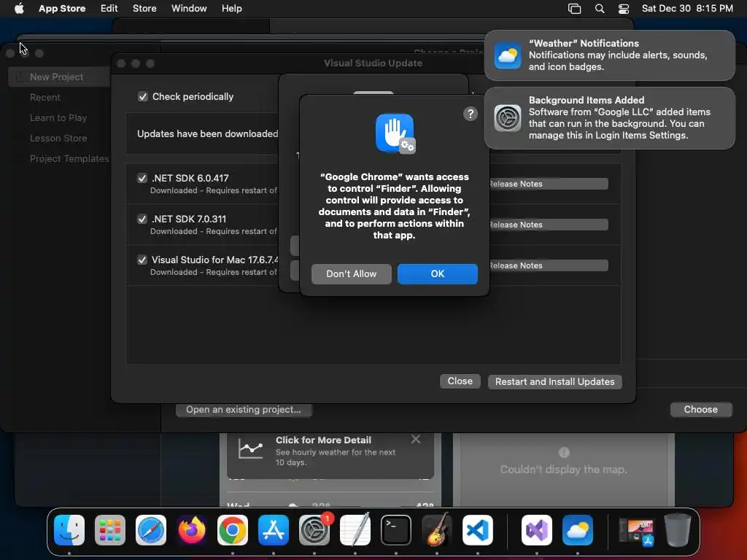Click the hourly weather chart icon
Screen dimensions: 747x560
coord(251,448)
